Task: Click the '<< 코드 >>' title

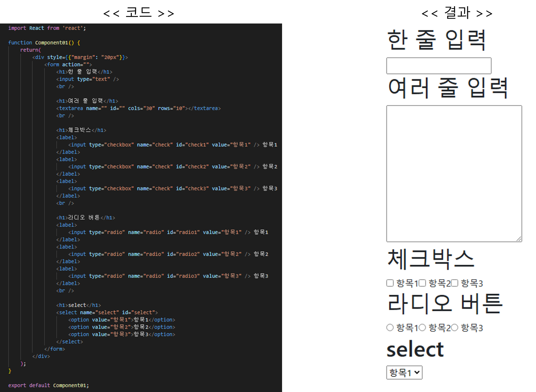Action: 139,13
